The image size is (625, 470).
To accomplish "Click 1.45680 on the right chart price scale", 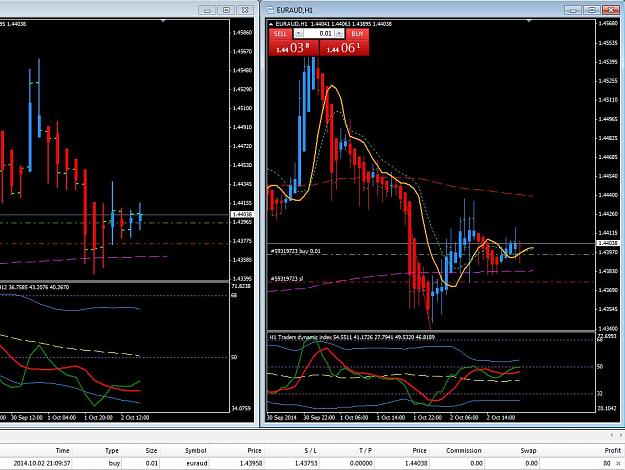I will (x=608, y=24).
